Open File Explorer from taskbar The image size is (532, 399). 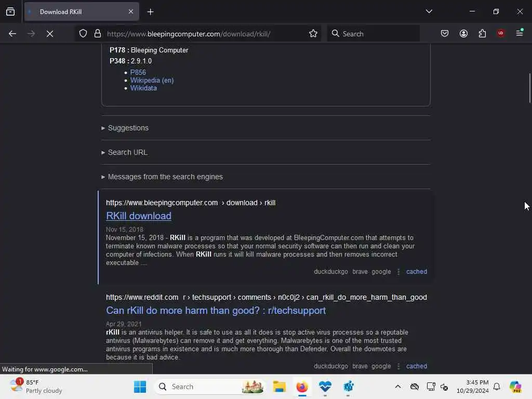[x=279, y=387]
